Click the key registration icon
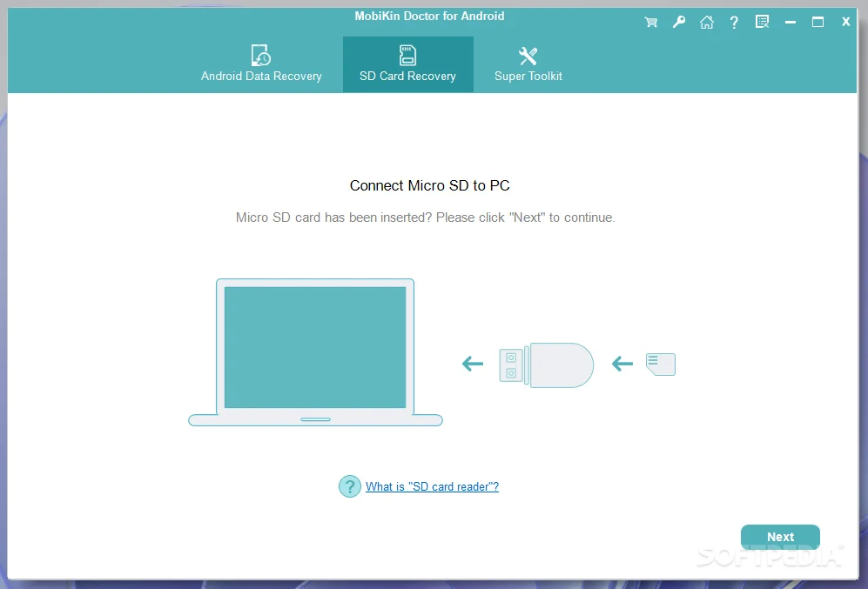Screen dimensions: 868x589 pos(679,22)
